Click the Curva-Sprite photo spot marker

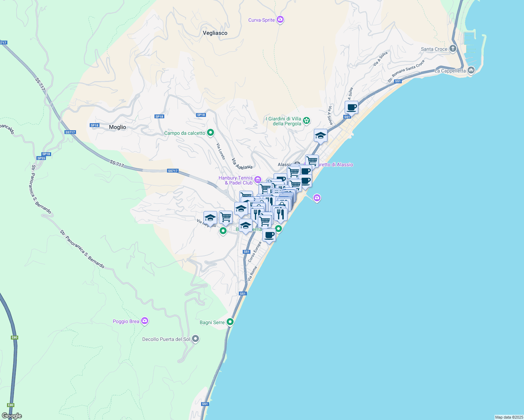(280, 20)
